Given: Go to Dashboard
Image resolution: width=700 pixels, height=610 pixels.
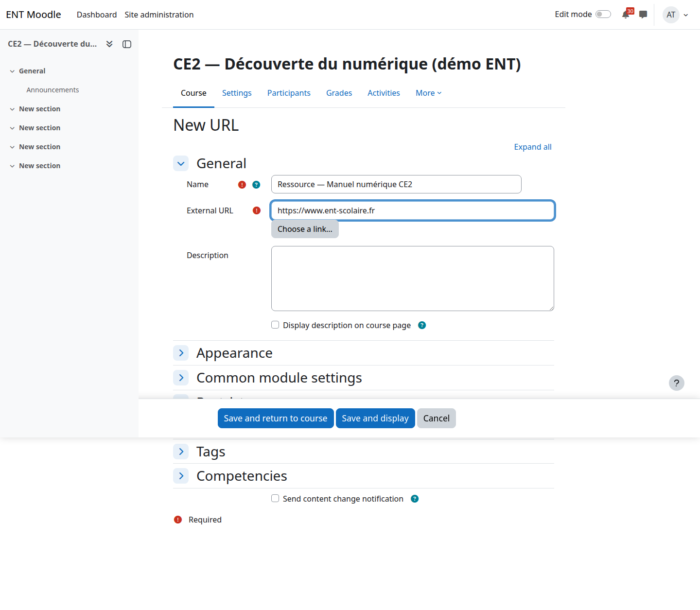Looking at the screenshot, I should tap(97, 15).
